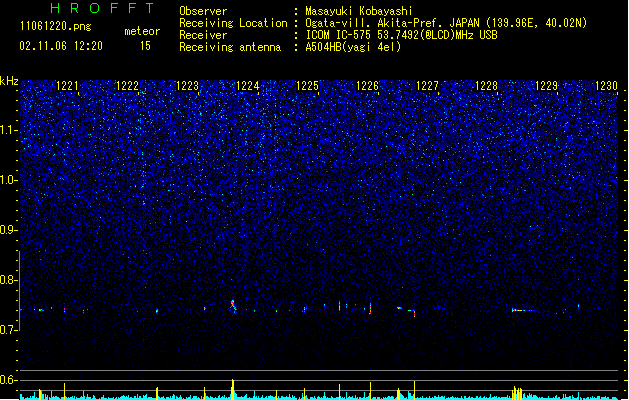
Task: Click the meteor label
Action: pos(142,31)
